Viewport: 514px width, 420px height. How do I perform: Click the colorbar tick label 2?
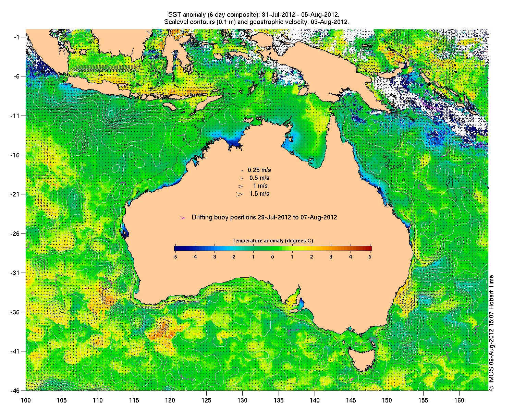[311, 256]
